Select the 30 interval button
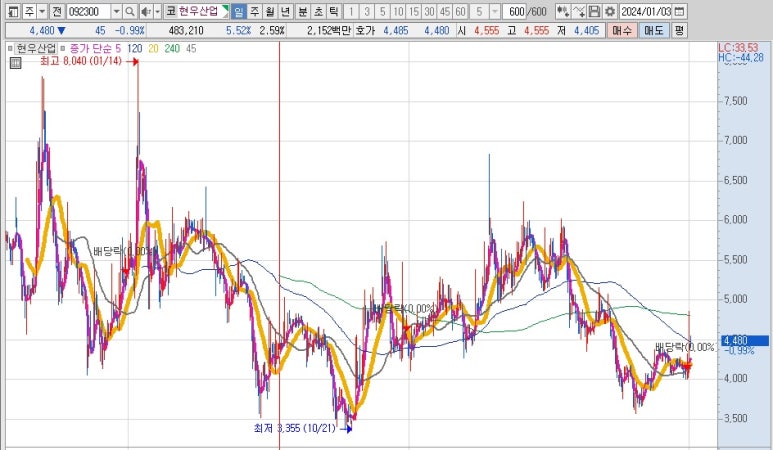The height and width of the screenshot is (450, 773). (x=429, y=11)
